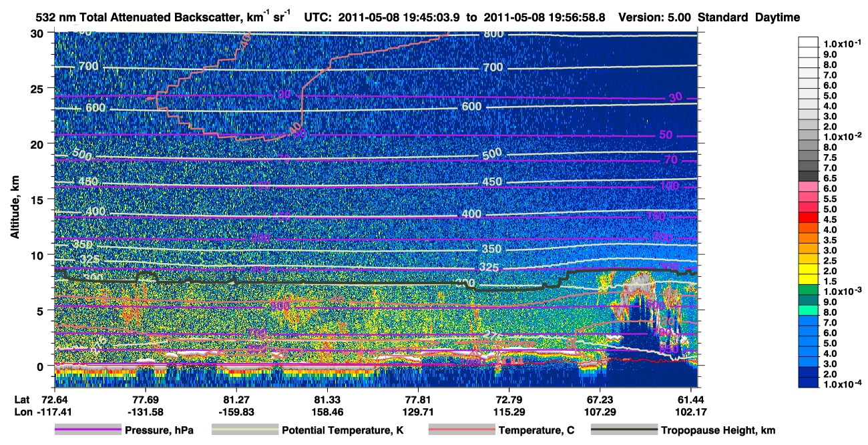The width and height of the screenshot is (868, 445).
Task: Click longitude value 107.29
Action: tap(600, 411)
